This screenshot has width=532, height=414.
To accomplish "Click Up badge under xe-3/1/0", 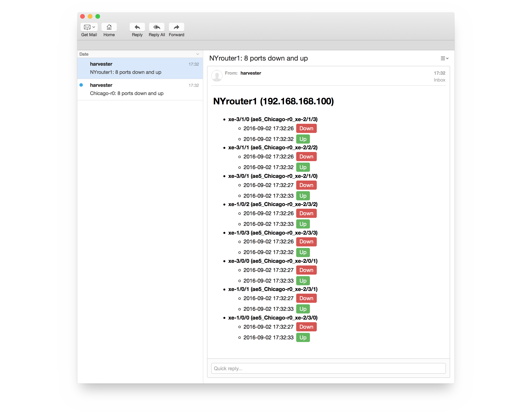I will (x=303, y=139).
